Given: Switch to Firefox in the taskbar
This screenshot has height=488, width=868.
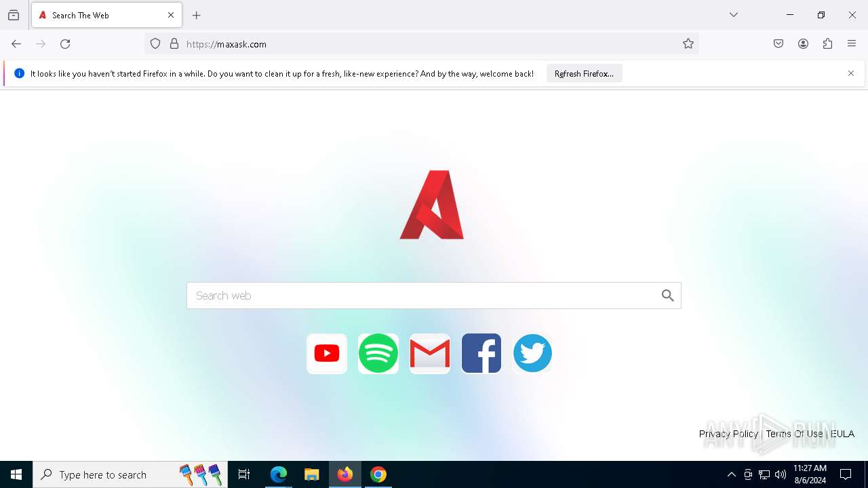Looking at the screenshot, I should click(345, 474).
